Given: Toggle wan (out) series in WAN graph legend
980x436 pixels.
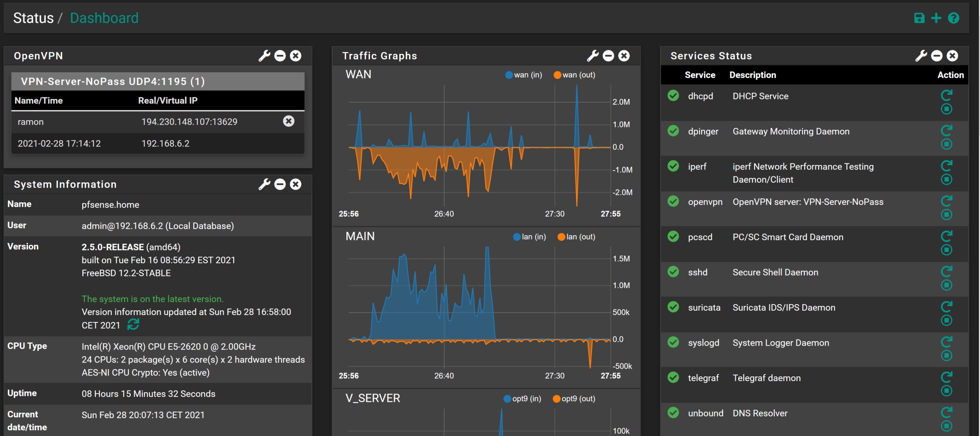Looking at the screenshot, I should [x=574, y=75].
